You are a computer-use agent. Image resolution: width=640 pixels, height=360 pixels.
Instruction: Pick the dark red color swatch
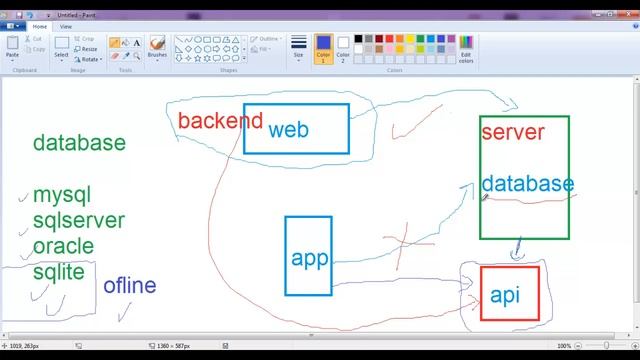click(379, 39)
